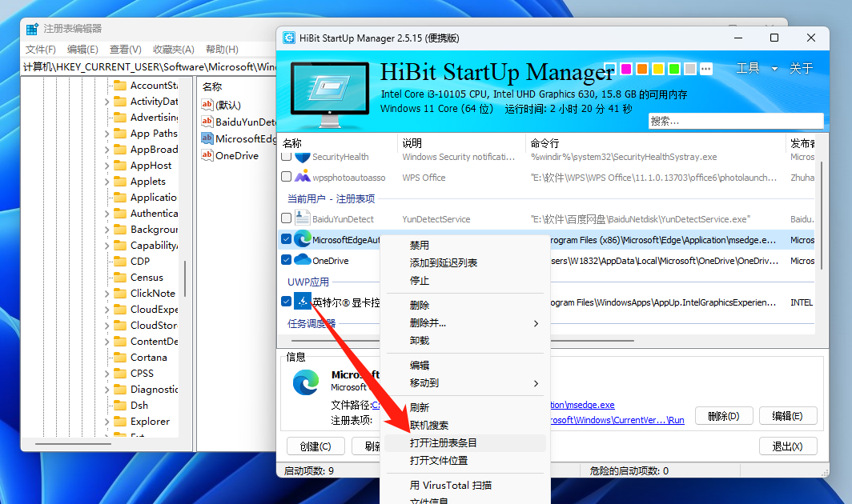This screenshot has height=504, width=852.
Task: Select the Explorer folder icon in registry tree
Action: coord(120,422)
